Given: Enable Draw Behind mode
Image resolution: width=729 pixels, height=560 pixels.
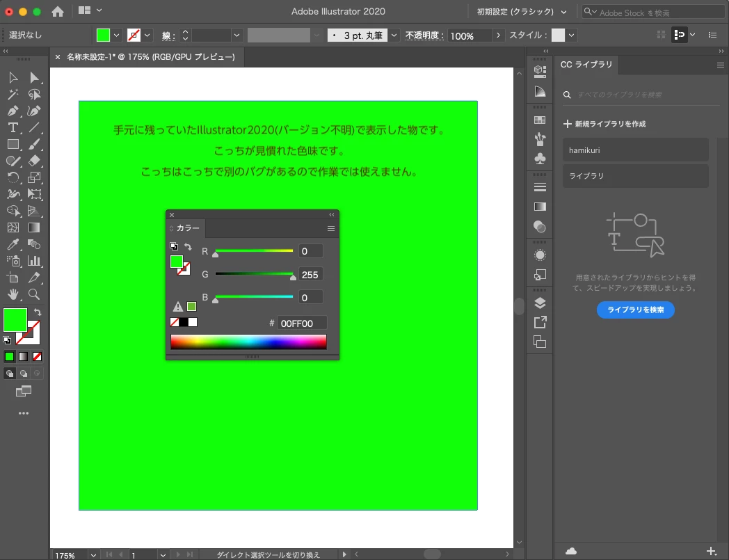Looking at the screenshot, I should 23,374.
